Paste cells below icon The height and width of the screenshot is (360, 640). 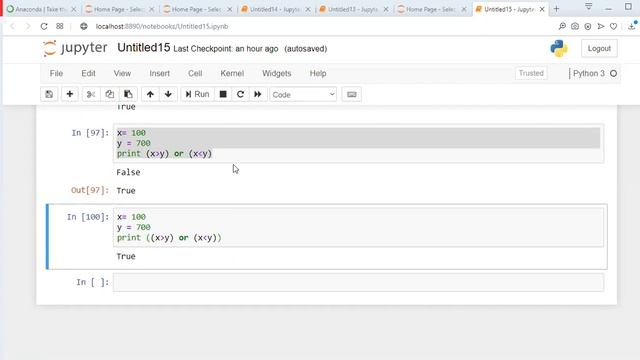128,94
